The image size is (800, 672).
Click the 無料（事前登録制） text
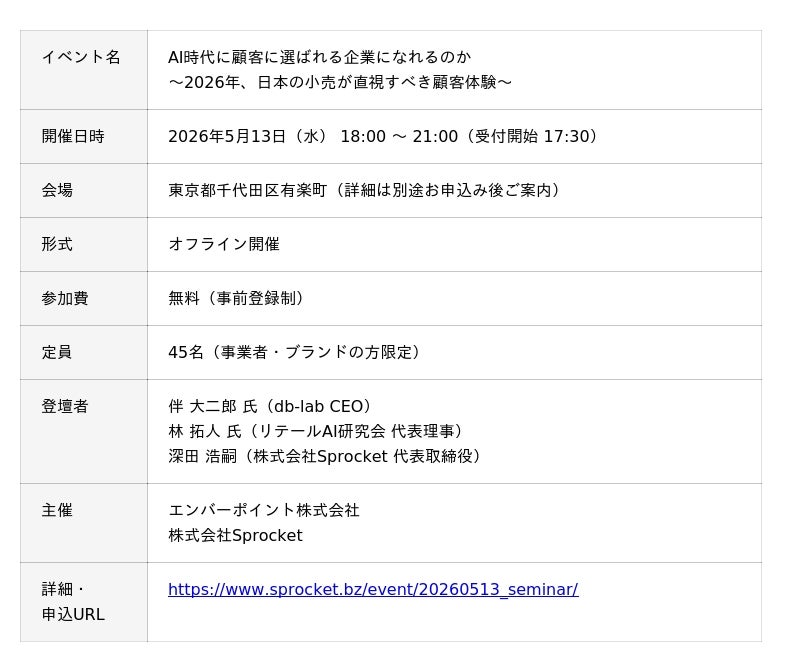click(238, 298)
